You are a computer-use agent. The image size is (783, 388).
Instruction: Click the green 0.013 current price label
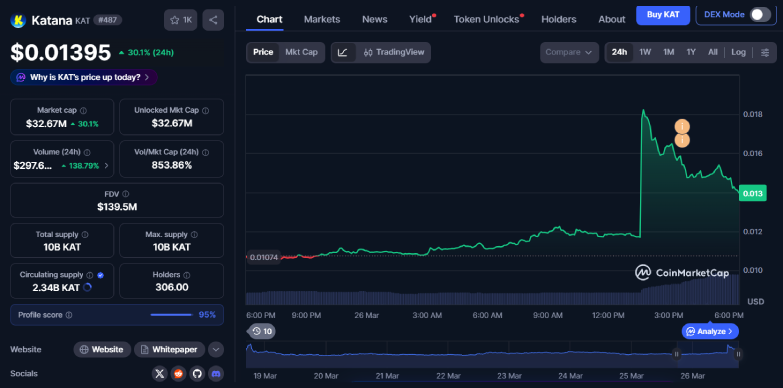pos(753,194)
